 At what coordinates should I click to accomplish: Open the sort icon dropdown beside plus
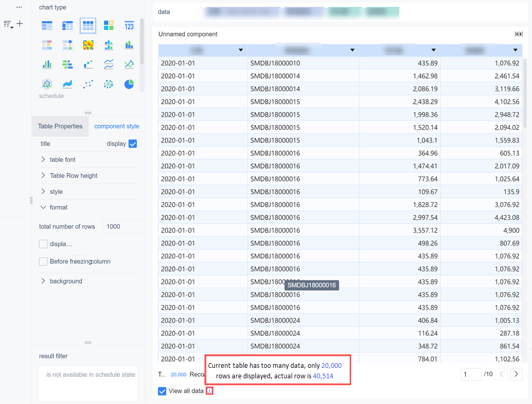(8, 25)
